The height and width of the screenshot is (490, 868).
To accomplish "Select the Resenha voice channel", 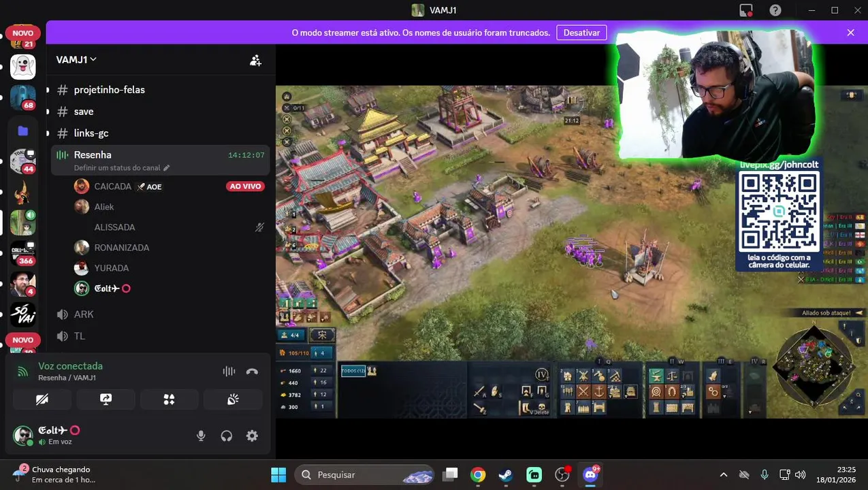I will 161,160.
